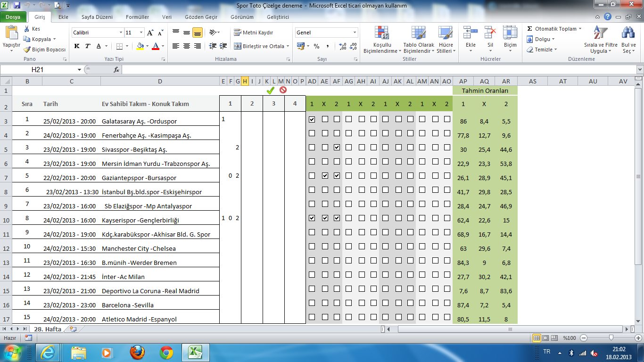Expand the Temizle clear dropdown
This screenshot has width=644, height=362.
(555, 49)
